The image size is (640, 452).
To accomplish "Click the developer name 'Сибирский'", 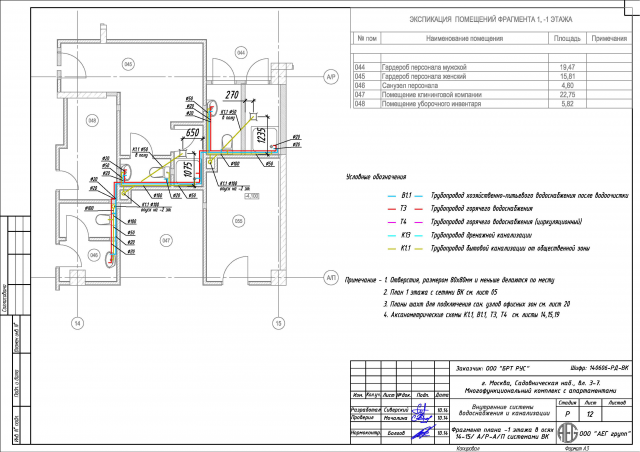I will coord(396,410).
